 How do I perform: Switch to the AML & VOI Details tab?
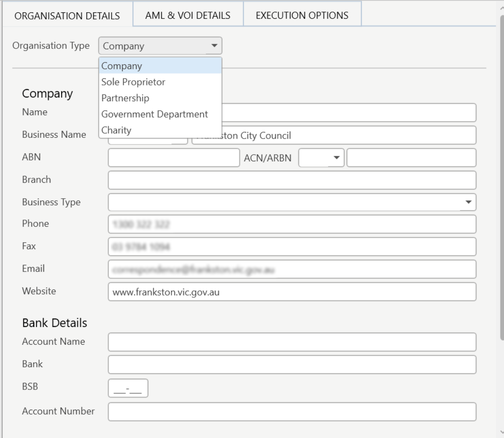coord(188,15)
